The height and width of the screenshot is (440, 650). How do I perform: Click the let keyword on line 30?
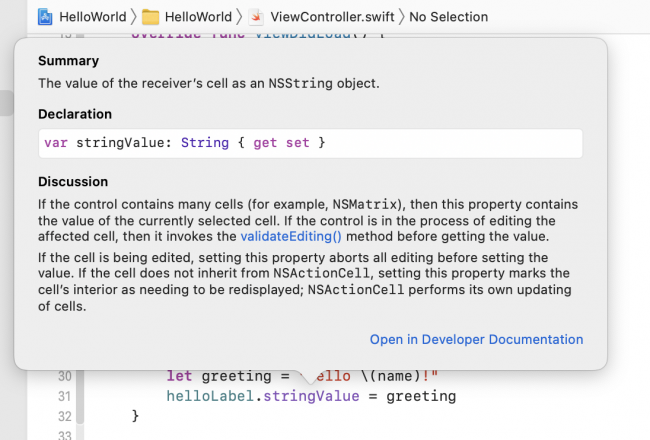[x=180, y=377]
